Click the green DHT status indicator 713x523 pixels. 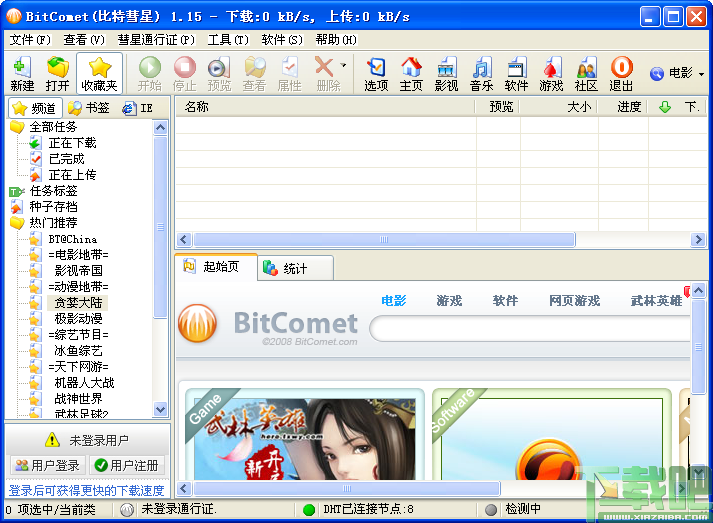click(x=309, y=510)
